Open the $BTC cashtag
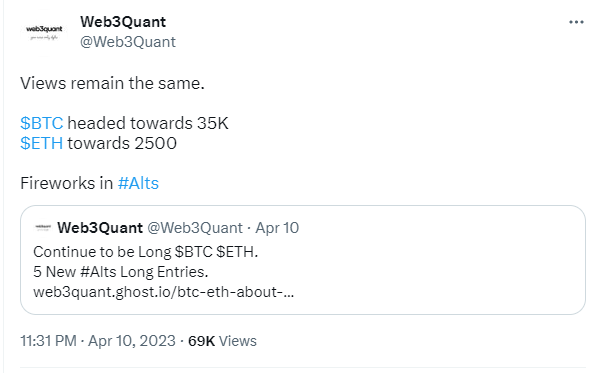Image resolution: width=600 pixels, height=373 pixels. (x=42, y=124)
